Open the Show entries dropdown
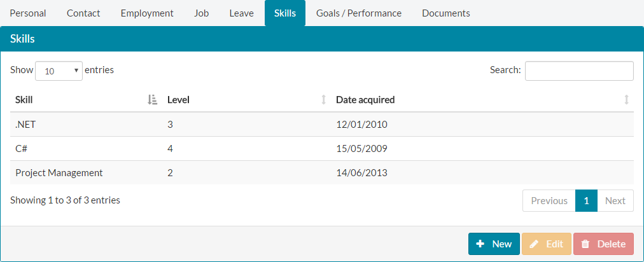 pyautogui.click(x=59, y=71)
